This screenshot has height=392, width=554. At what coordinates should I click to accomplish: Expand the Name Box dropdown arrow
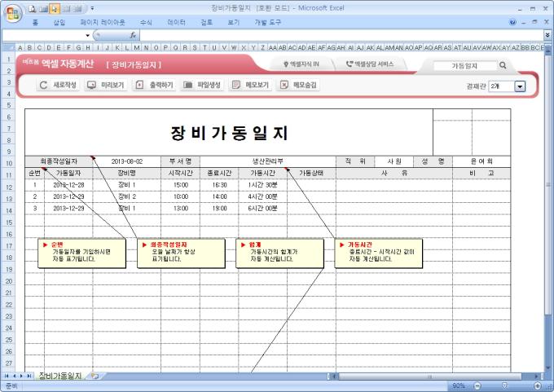pyautogui.click(x=87, y=35)
